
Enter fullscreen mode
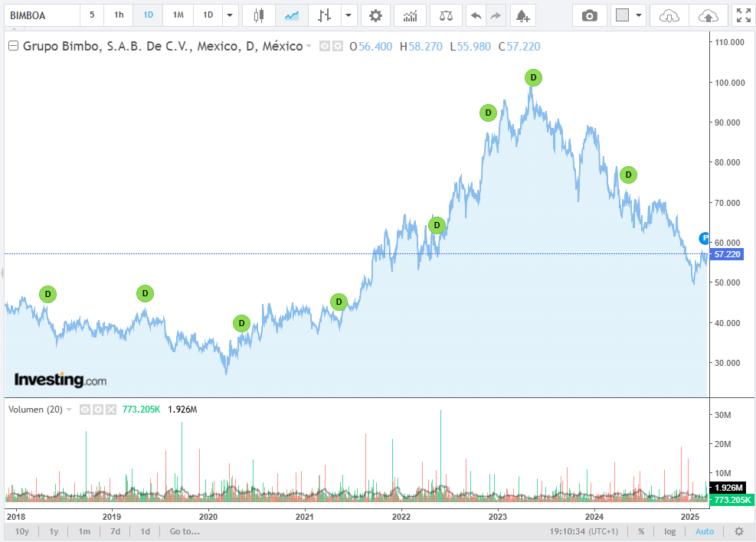[744, 15]
